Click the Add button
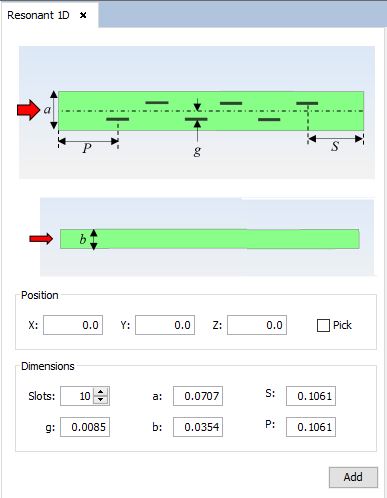 [353, 477]
